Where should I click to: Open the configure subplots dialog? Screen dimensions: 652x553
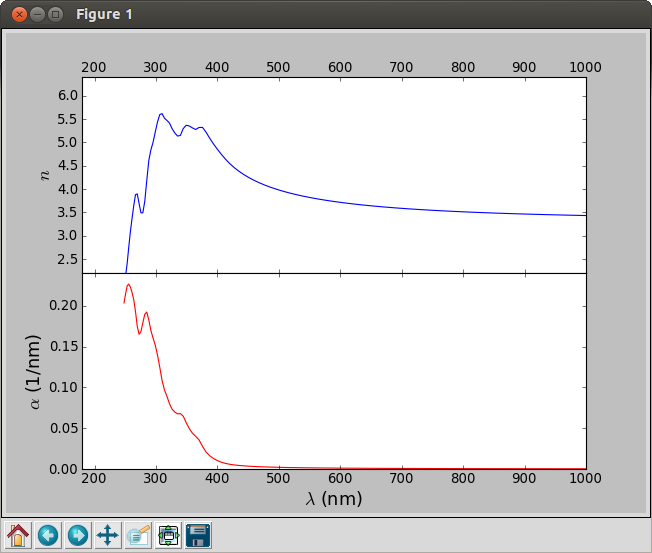tap(168, 535)
